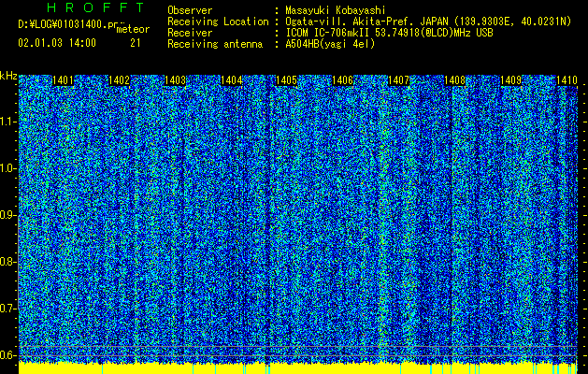Click the 1410 time marker
The width and height of the screenshot is (588, 374).
click(x=566, y=80)
